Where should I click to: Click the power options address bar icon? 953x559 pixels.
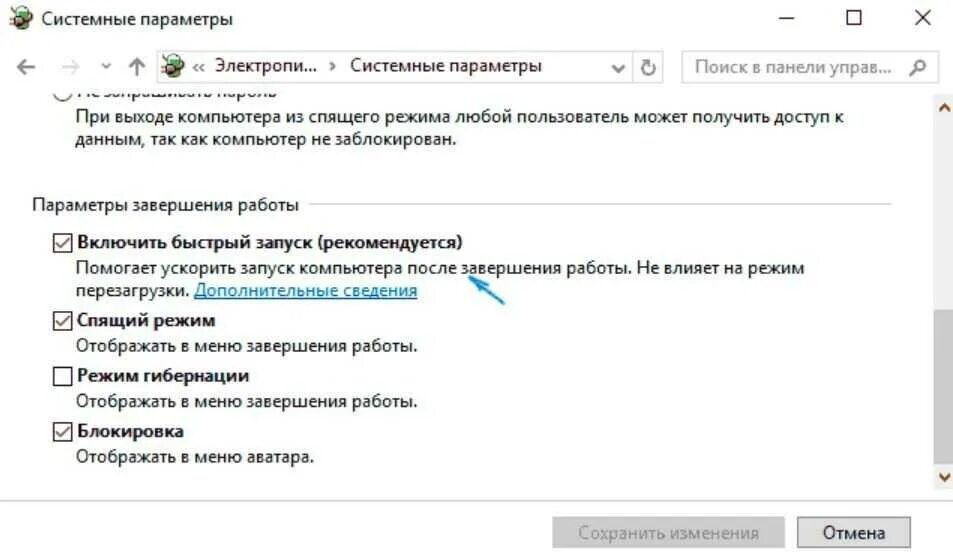click(173, 66)
